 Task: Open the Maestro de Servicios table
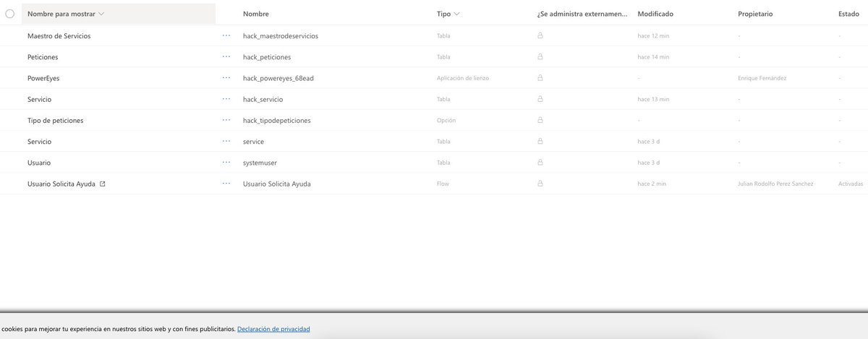(x=59, y=35)
